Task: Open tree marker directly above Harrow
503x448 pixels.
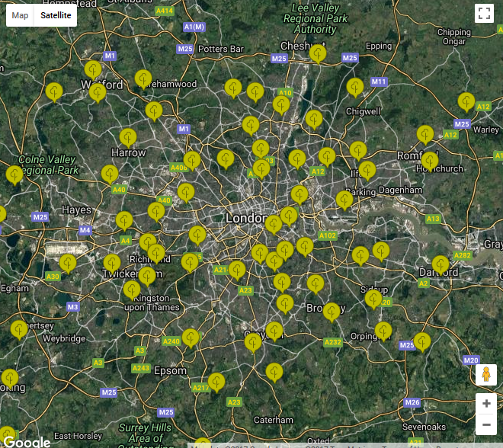Action: (128, 138)
